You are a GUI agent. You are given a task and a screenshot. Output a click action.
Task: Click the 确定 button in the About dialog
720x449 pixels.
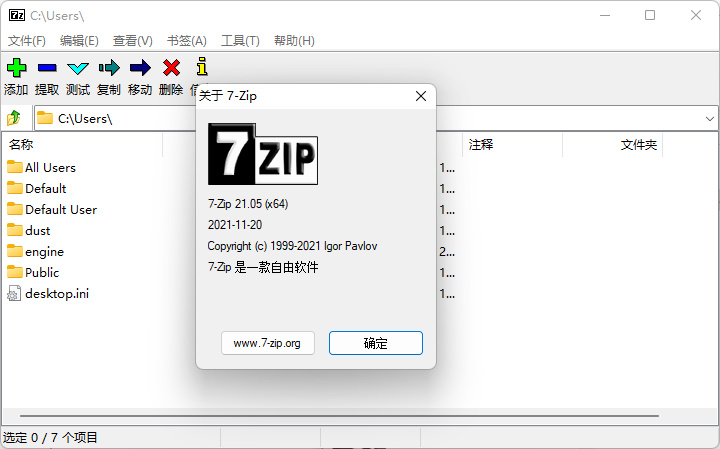376,343
